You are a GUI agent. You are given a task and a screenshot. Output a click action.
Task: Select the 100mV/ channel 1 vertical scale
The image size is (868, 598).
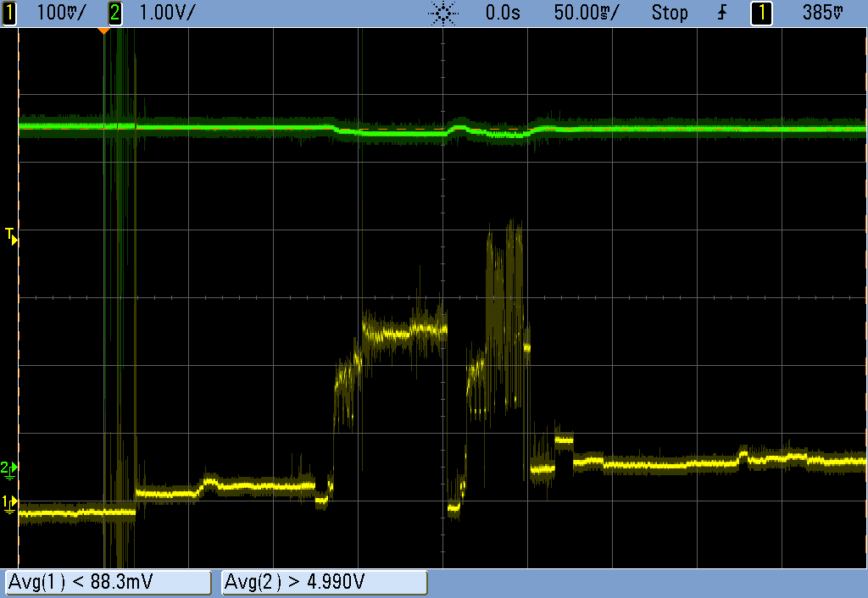pyautogui.click(x=61, y=13)
